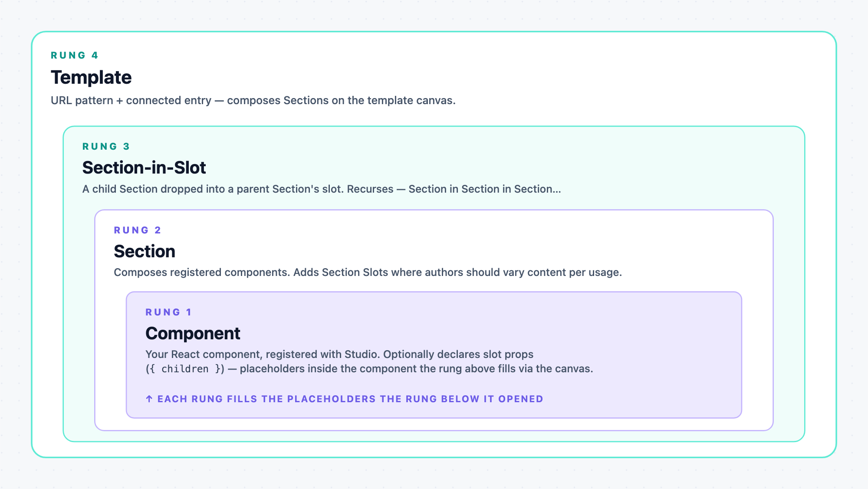This screenshot has height=489, width=868.
Task: Select the RUNG 1 label
Action: (x=168, y=312)
